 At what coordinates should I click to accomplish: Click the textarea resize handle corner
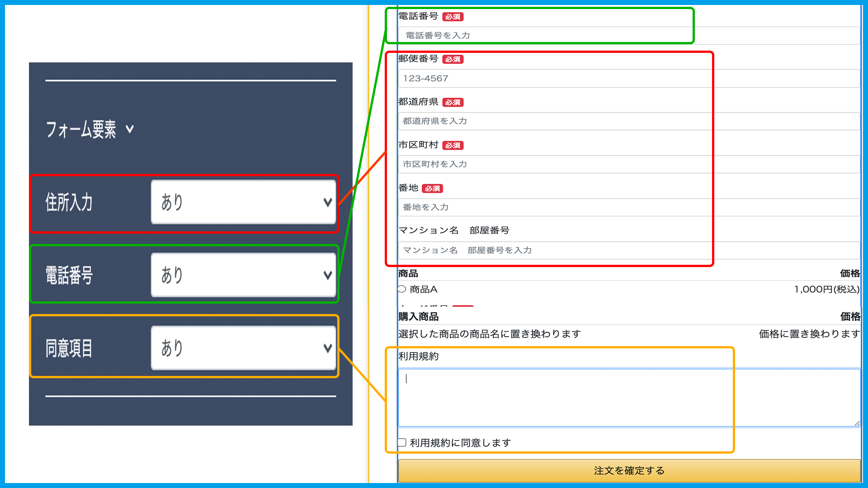857,423
